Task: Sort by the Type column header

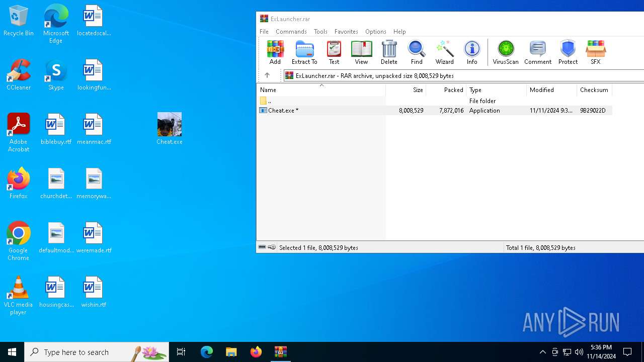Action: [x=497, y=90]
